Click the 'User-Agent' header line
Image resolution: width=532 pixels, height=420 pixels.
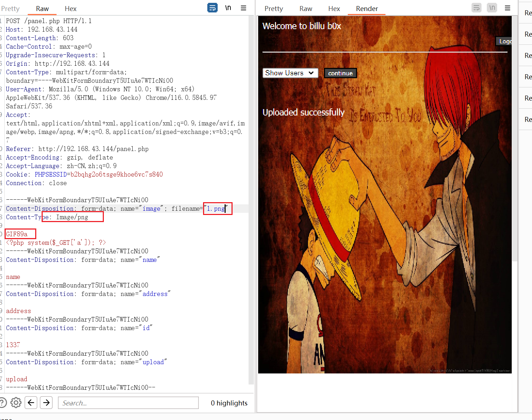coord(111,98)
